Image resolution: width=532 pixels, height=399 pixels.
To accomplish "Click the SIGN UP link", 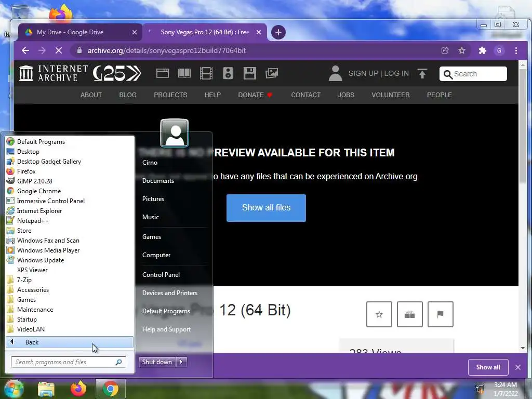I will [x=363, y=74].
